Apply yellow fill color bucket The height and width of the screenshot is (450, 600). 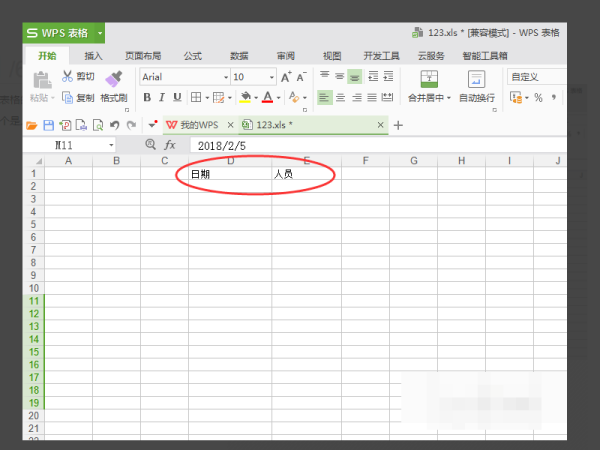point(245,97)
